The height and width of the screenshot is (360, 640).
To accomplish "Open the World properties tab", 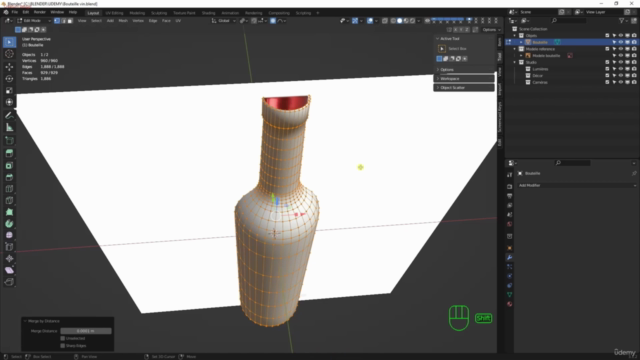I will tap(509, 224).
